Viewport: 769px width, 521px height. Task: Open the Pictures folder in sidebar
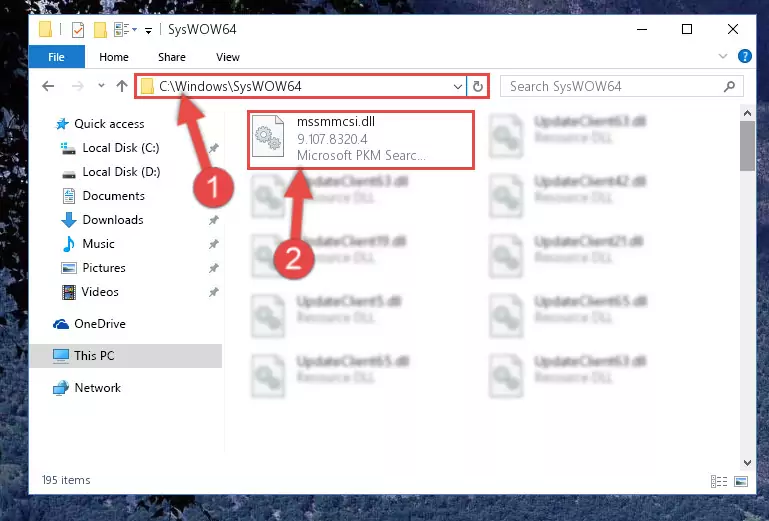pyautogui.click(x=103, y=268)
